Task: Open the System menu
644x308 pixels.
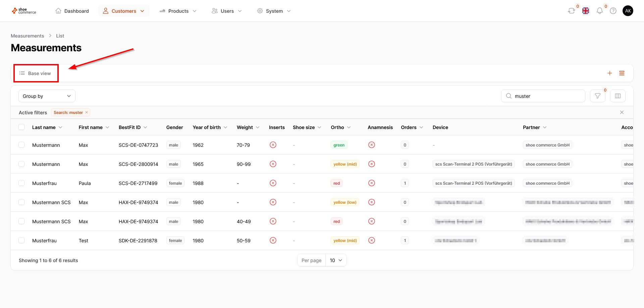Action: 274,11
